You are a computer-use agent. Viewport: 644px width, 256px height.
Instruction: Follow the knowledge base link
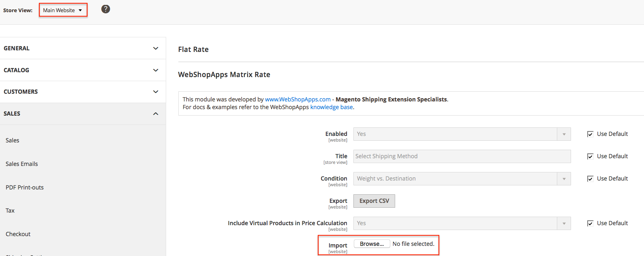(x=331, y=107)
